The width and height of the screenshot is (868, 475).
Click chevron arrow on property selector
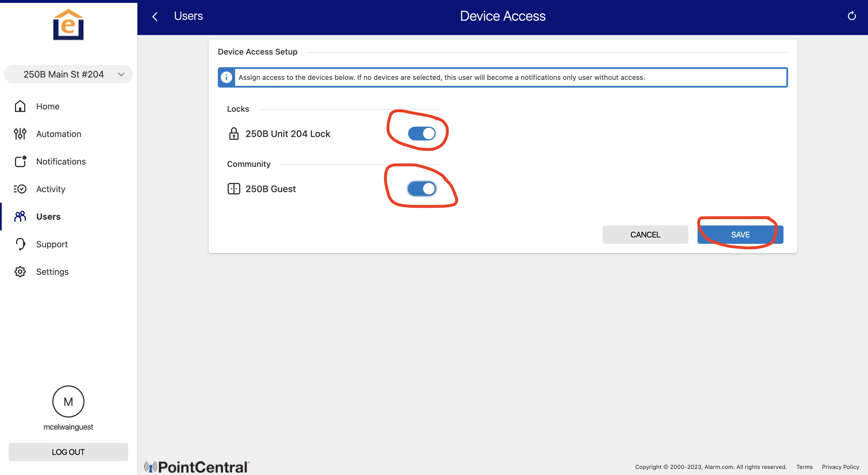pyautogui.click(x=121, y=74)
